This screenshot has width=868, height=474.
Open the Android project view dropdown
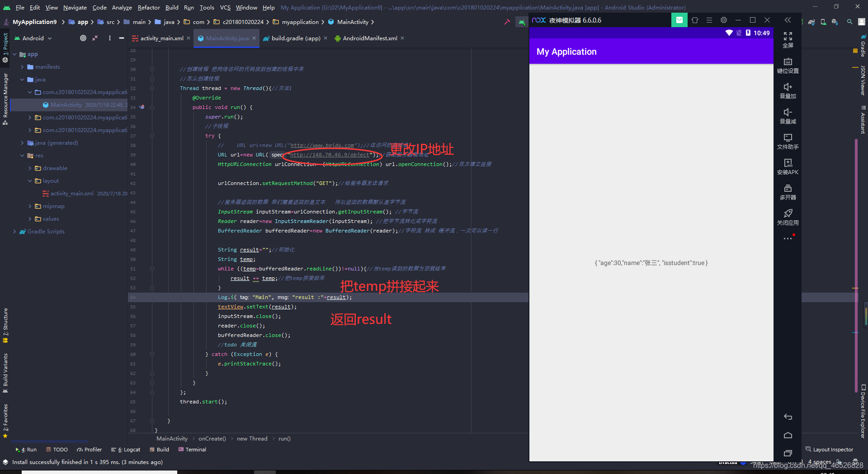[x=33, y=38]
